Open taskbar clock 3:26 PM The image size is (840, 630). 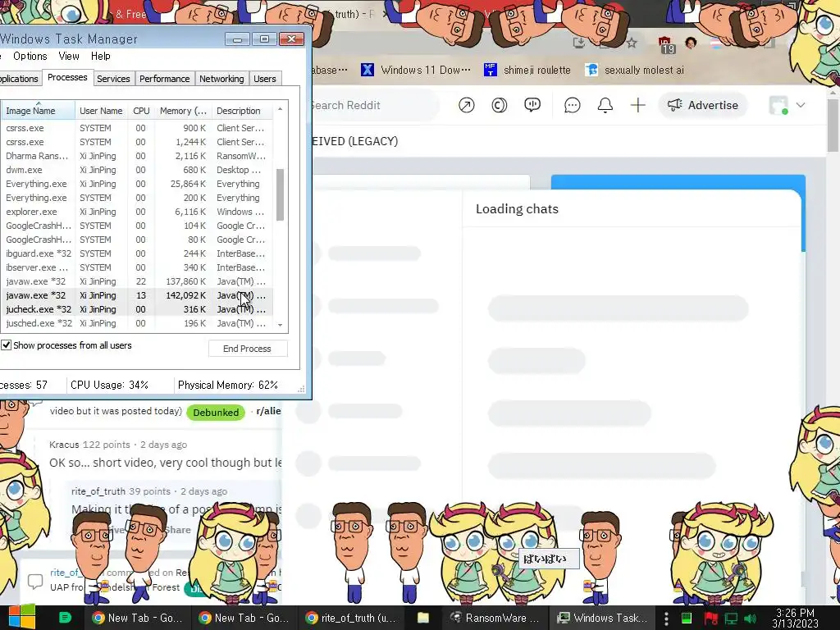click(x=795, y=619)
